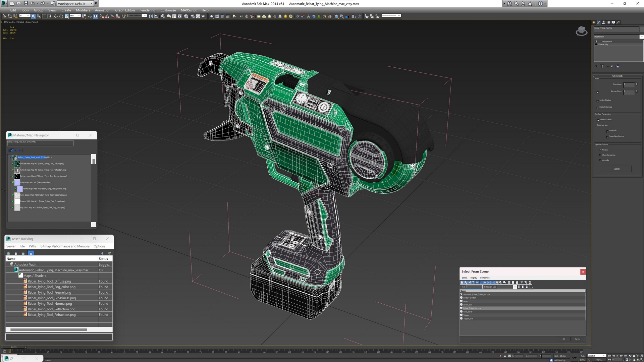The width and height of the screenshot is (644, 362).
Task: Collapse the TurboSmooth rollout header
Action: [617, 76]
